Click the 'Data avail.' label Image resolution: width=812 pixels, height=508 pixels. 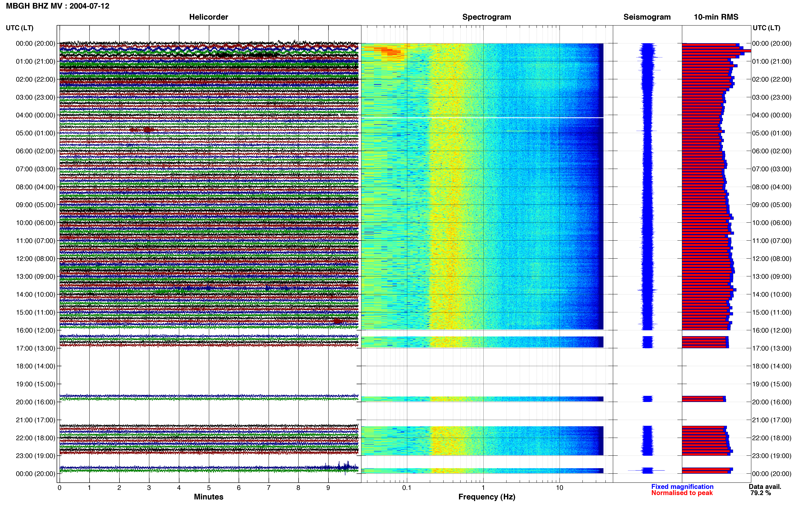coord(765,487)
